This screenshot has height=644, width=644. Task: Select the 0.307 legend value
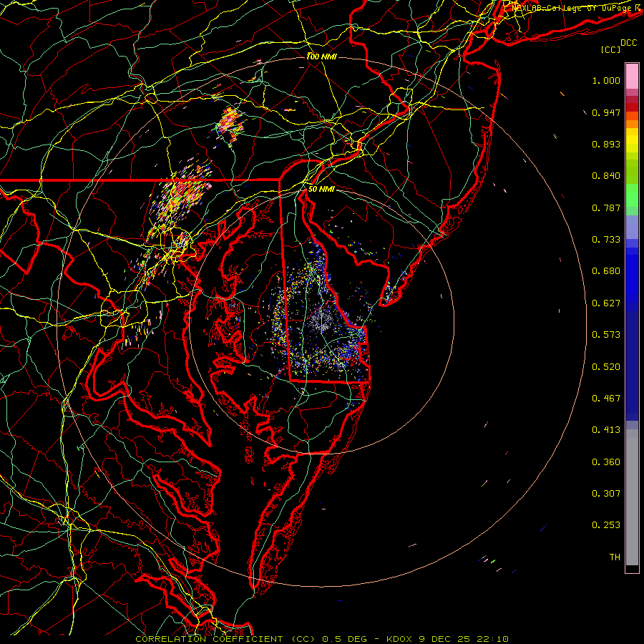606,494
